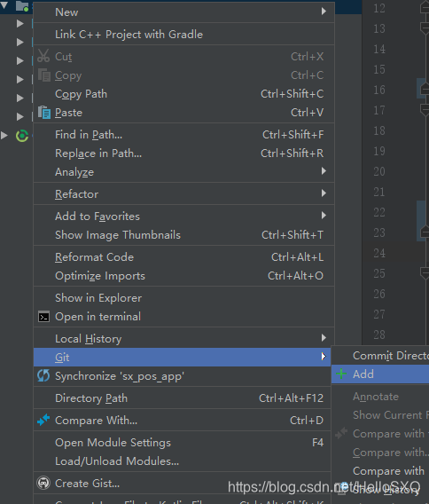Select Show Image Thumbnails
Viewport: 429px width, 504px height.
tap(183, 235)
